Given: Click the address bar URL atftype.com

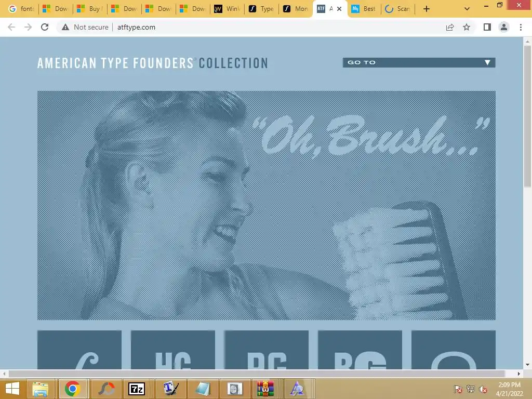Looking at the screenshot, I should pyautogui.click(x=137, y=27).
